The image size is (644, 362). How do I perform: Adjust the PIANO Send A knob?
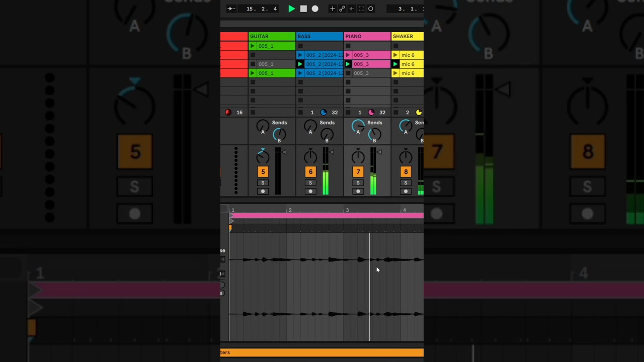click(358, 126)
